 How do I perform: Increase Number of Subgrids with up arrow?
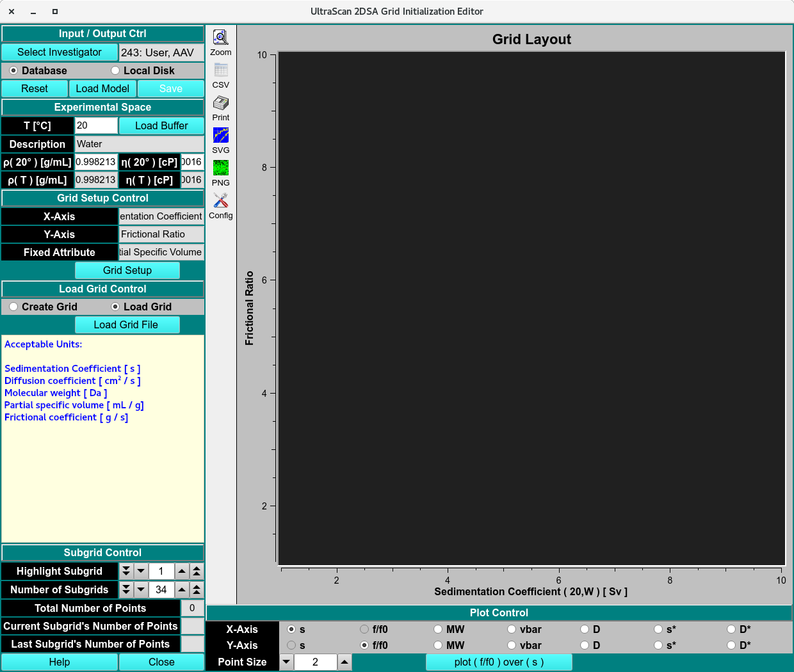pyautogui.click(x=182, y=589)
